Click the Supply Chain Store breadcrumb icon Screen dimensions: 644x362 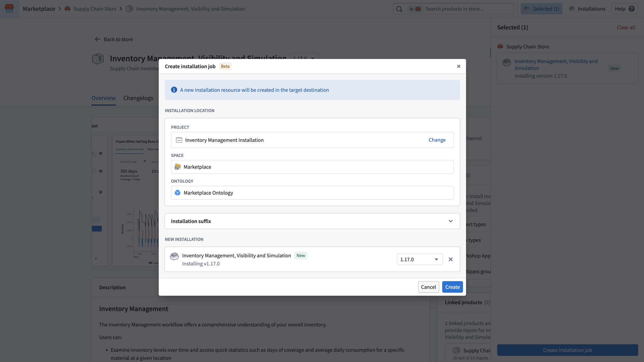pos(68,9)
